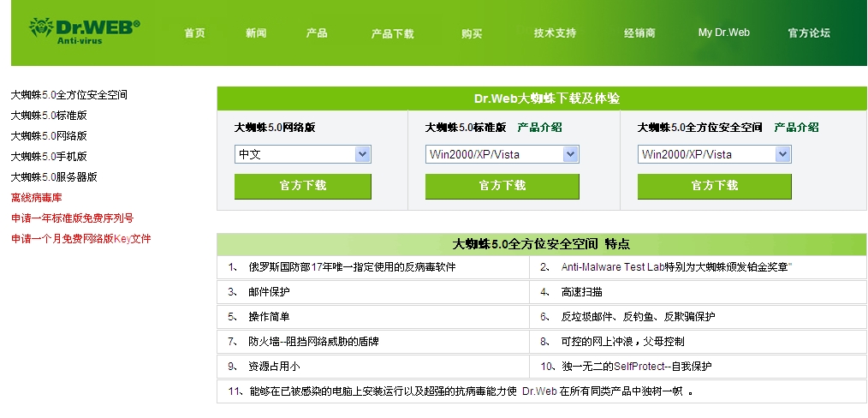Click 申请一个月免费网络版Key文件 link
The height and width of the screenshot is (418, 868).
pos(80,239)
